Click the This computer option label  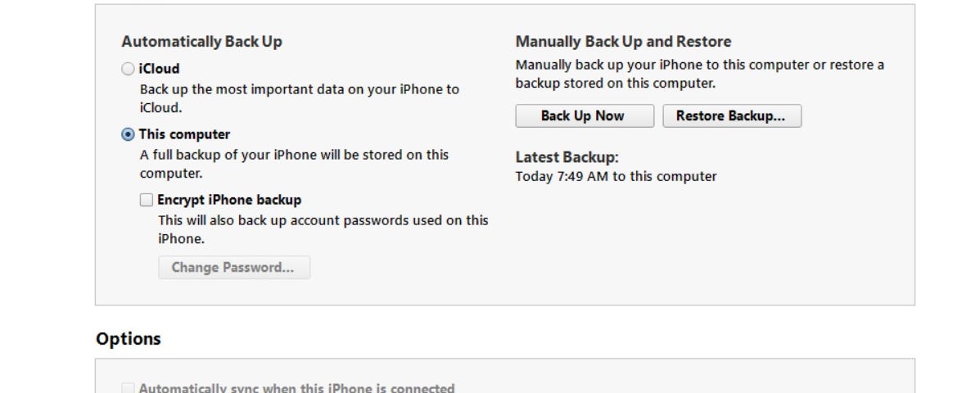[x=184, y=134]
